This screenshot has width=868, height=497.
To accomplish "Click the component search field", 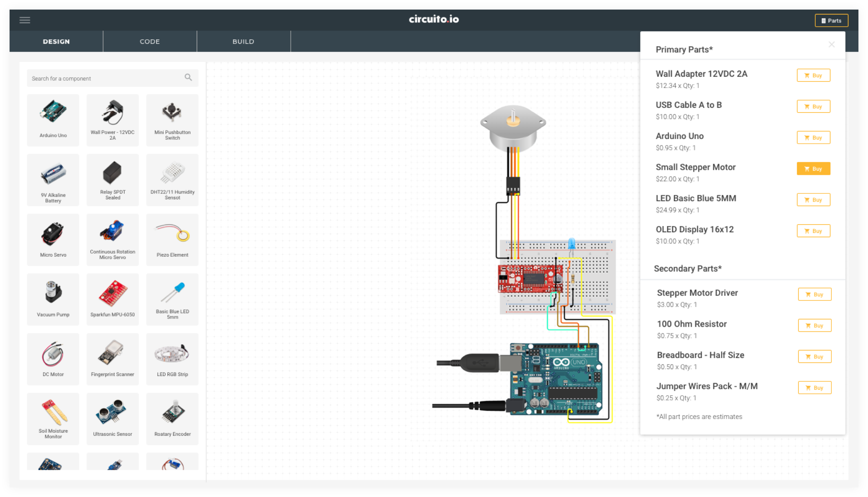I will coord(103,78).
